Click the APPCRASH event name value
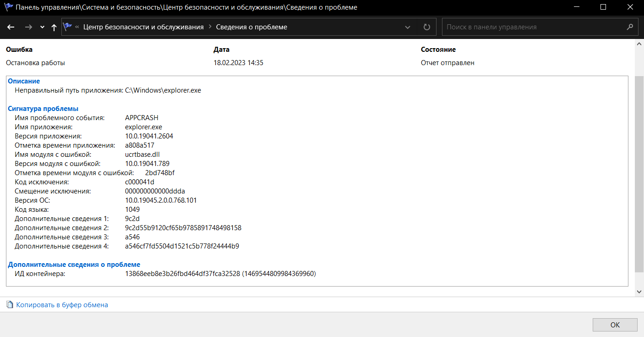 point(142,118)
